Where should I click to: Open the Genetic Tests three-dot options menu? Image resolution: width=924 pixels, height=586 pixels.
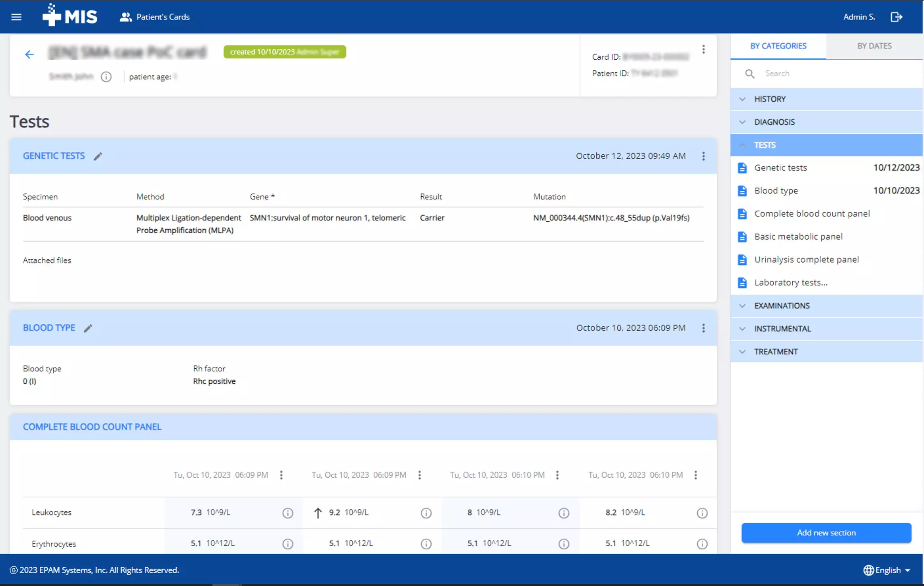[703, 156]
